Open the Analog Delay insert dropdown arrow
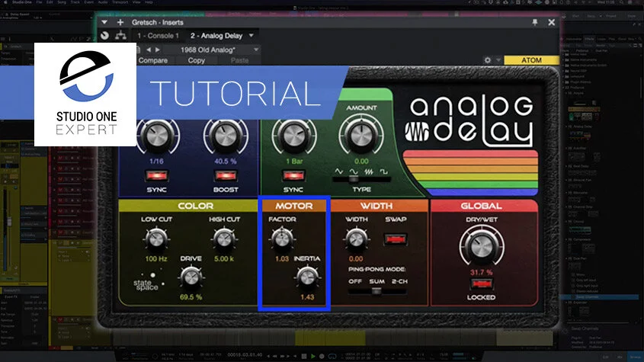This screenshot has width=644, height=362. [252, 36]
